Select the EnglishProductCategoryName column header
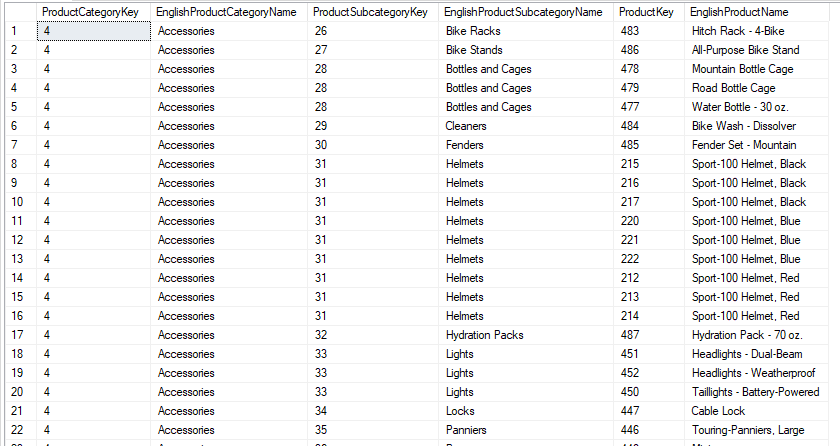Screen dimensions: 840x446 pos(229,12)
